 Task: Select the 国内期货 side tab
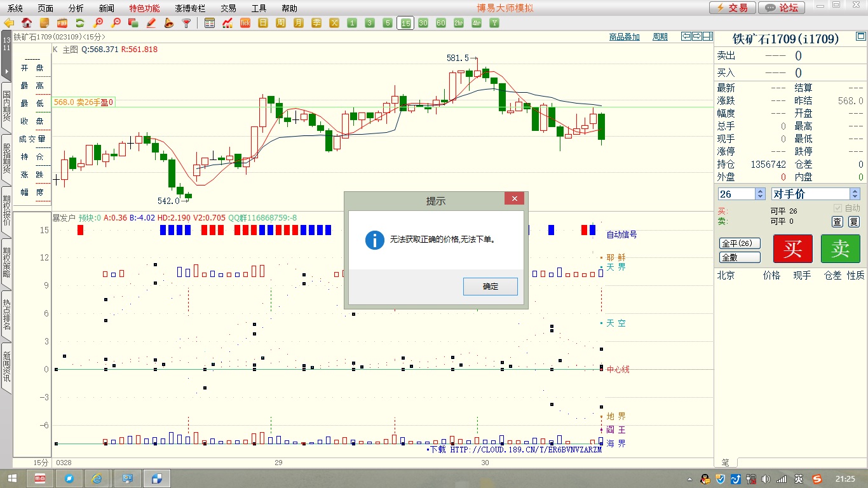6,107
